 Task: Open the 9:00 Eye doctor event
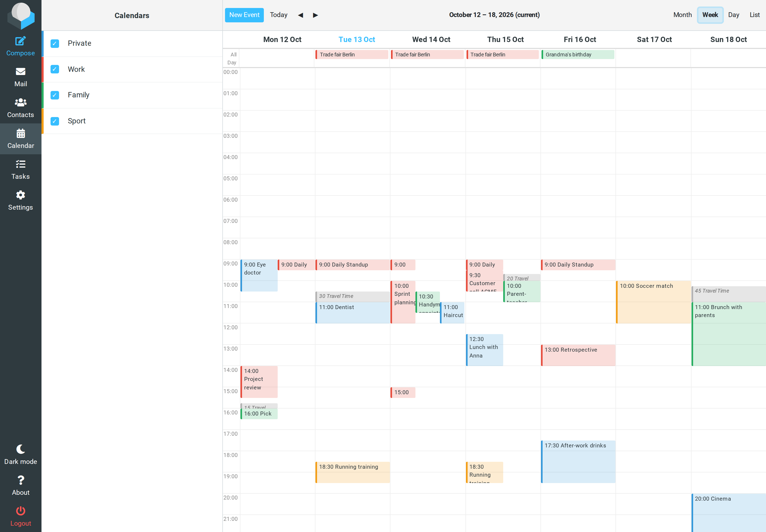click(x=259, y=275)
